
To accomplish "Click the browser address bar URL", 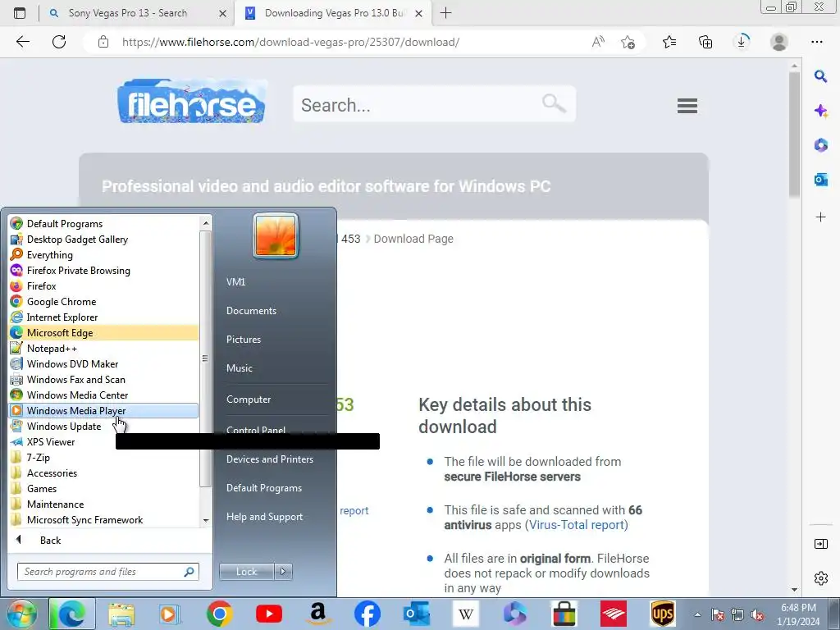I will 290,42.
